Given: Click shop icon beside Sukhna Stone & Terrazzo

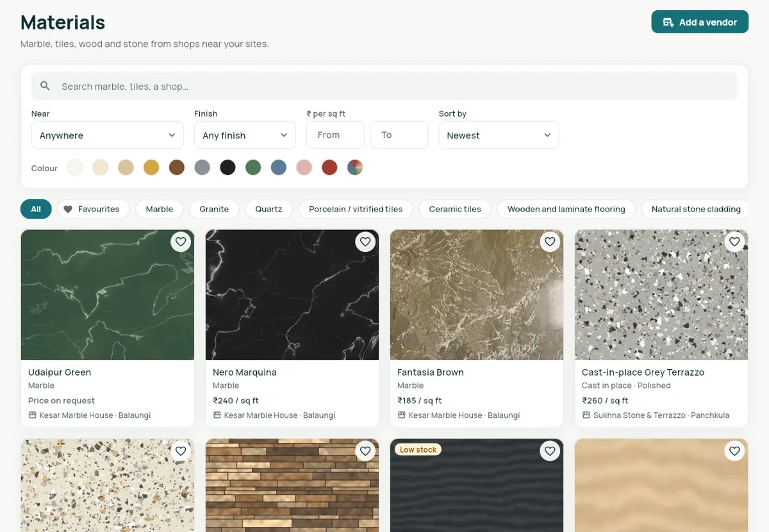Looking at the screenshot, I should tap(586, 415).
